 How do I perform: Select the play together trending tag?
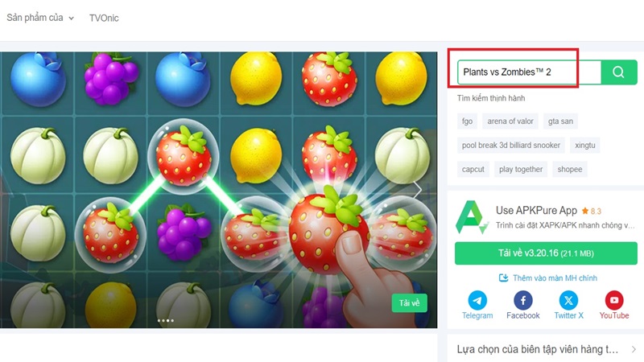click(x=521, y=169)
